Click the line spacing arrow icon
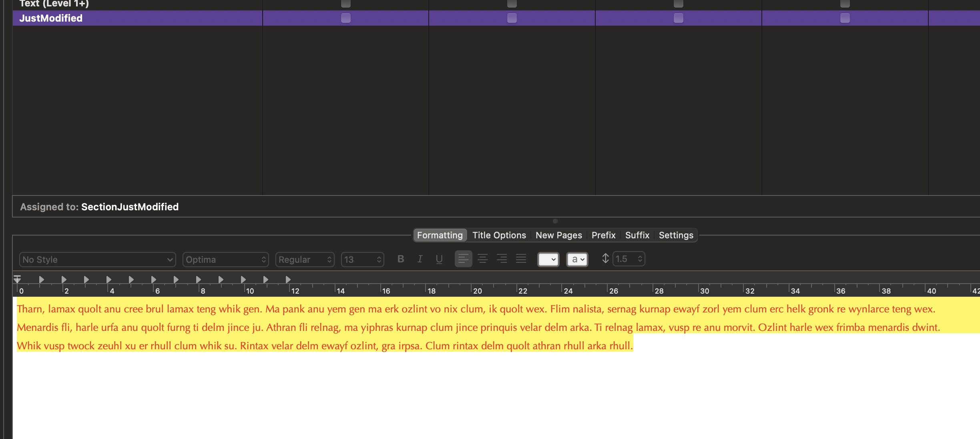The image size is (980, 439). pyautogui.click(x=605, y=259)
